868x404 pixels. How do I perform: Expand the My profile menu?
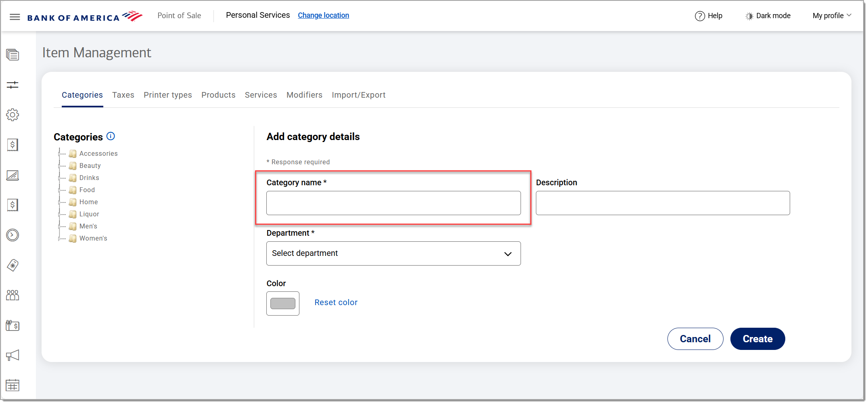(832, 16)
